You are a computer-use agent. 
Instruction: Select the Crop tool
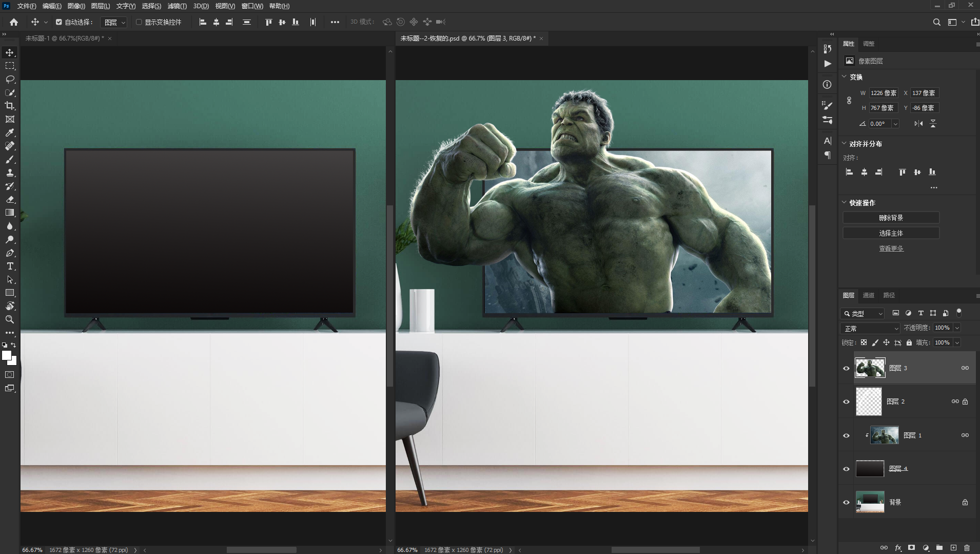[10, 106]
